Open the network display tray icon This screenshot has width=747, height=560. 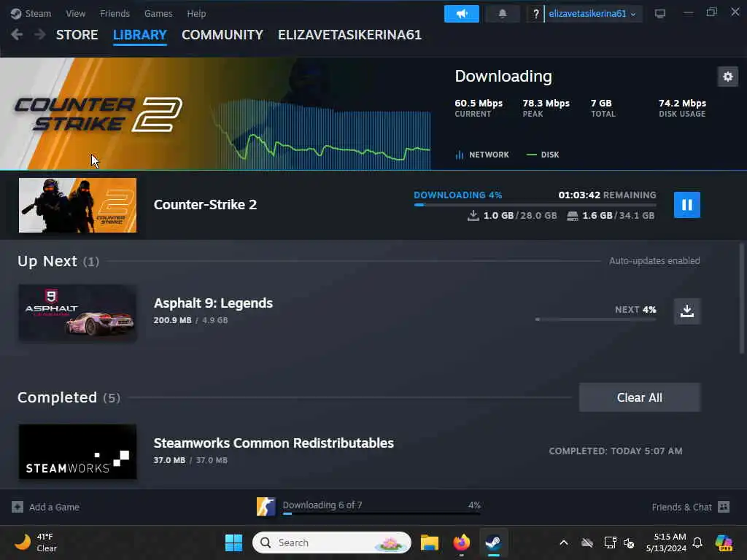point(611,542)
